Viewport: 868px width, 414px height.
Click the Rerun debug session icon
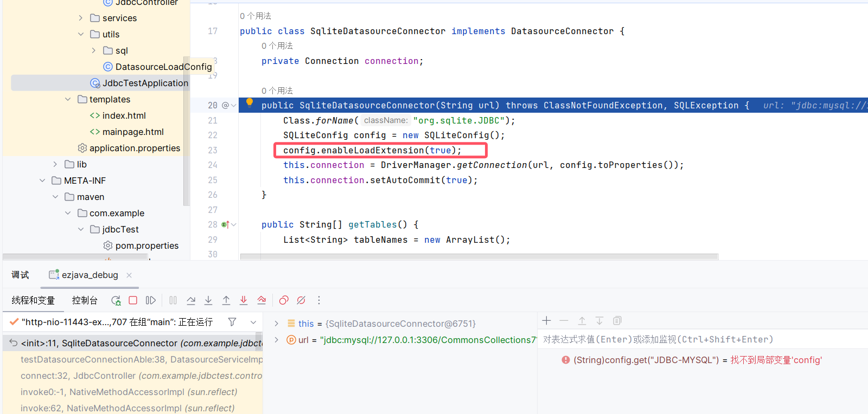point(116,300)
